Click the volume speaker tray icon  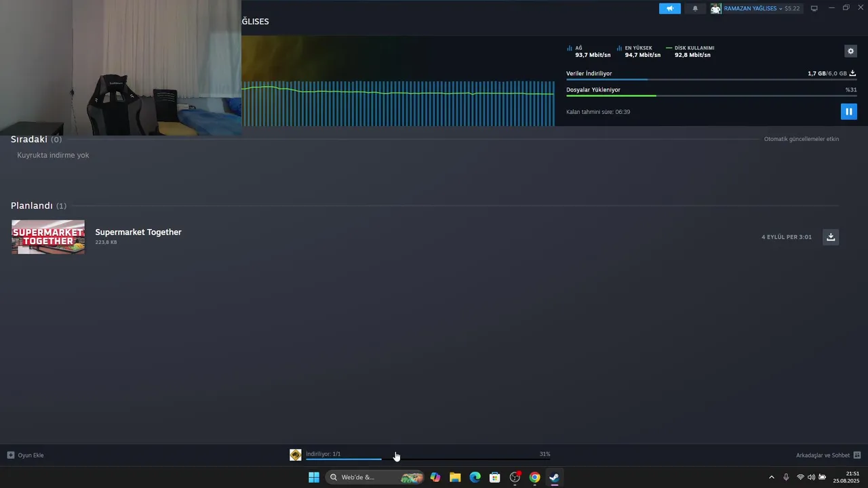(x=811, y=477)
